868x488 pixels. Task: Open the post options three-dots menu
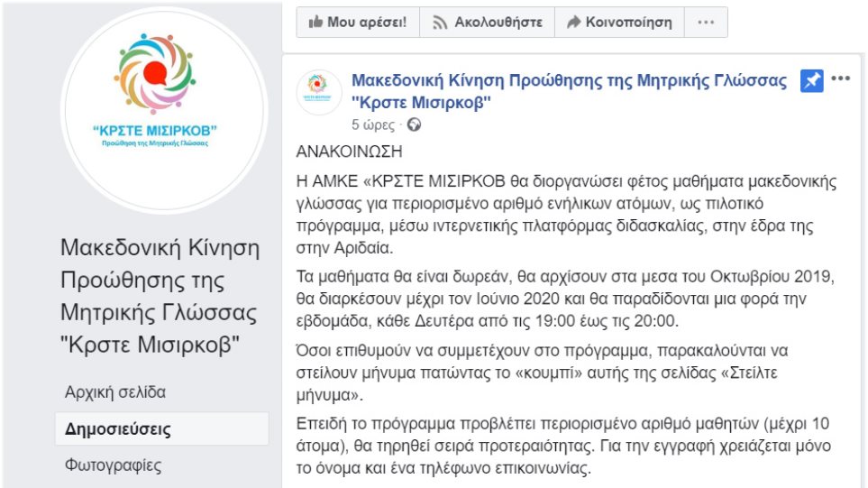840,78
